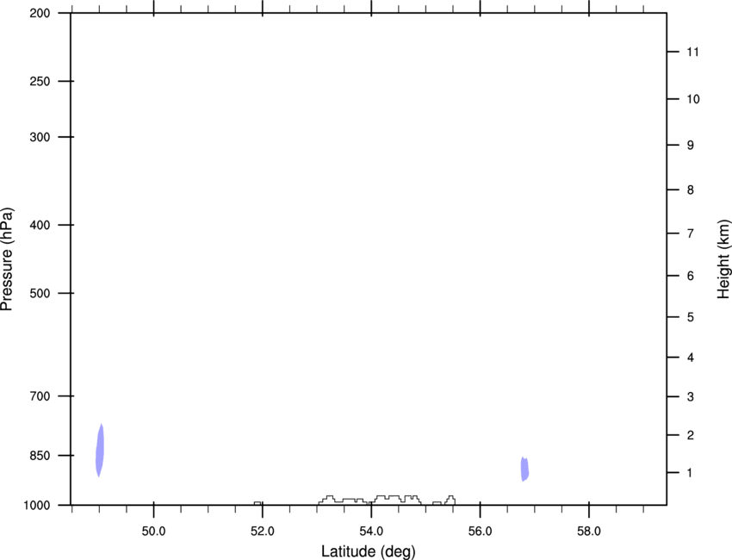
Task: Click the 10 km height label
Action: [x=693, y=99]
